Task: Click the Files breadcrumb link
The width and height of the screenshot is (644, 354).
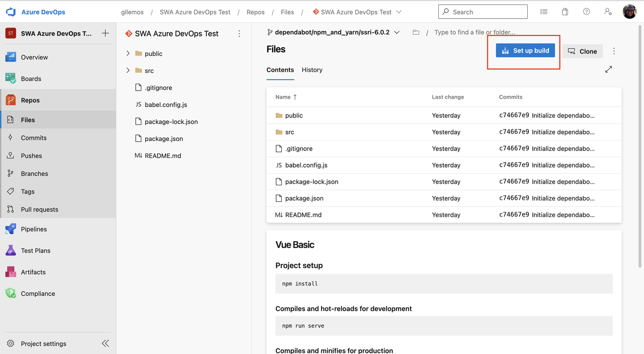Action: (x=287, y=12)
